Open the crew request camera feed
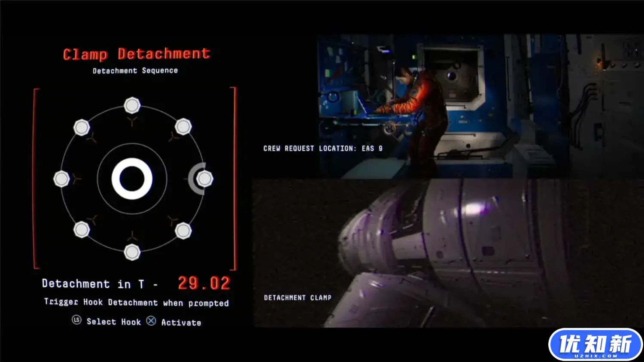The image size is (644, 362). click(447, 105)
